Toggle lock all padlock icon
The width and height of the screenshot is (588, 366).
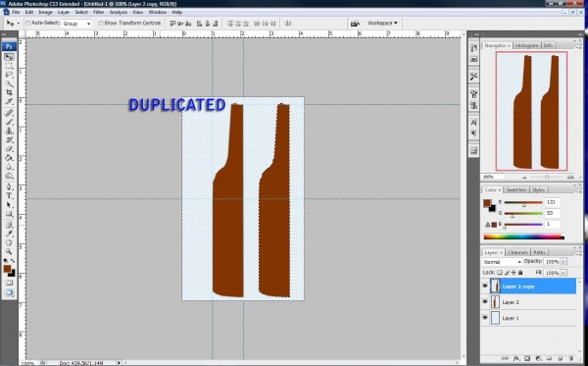click(x=520, y=273)
